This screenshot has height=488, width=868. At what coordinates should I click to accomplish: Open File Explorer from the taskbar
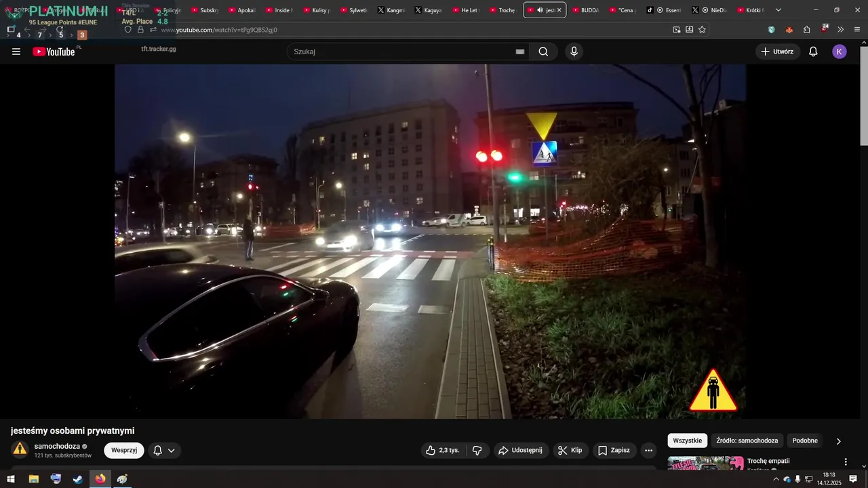pyautogui.click(x=33, y=479)
